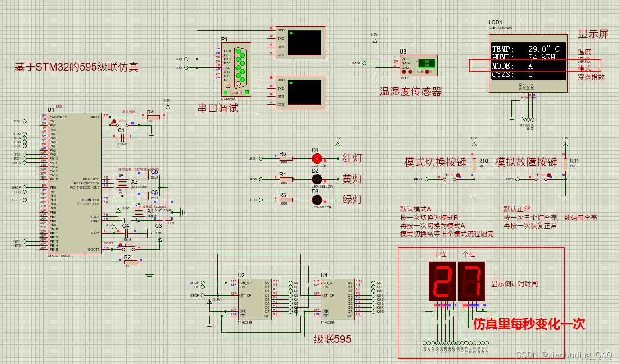Click the LCD1 OLED display screen

(529, 62)
